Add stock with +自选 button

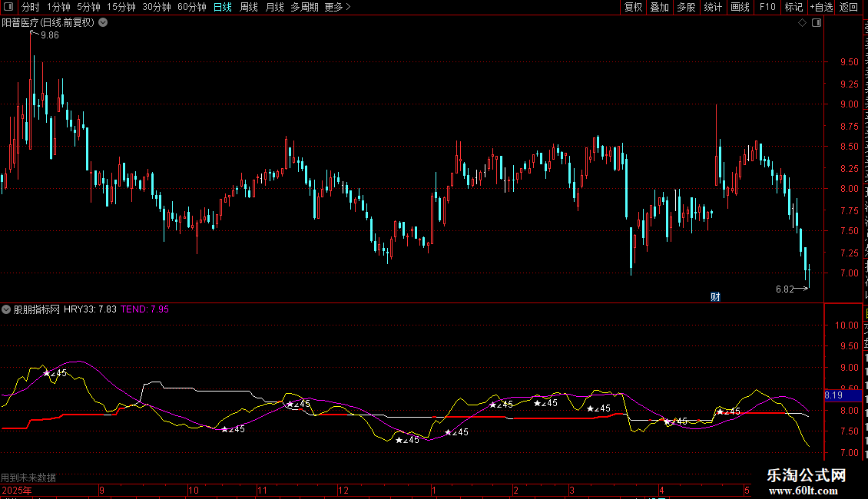pos(821,7)
